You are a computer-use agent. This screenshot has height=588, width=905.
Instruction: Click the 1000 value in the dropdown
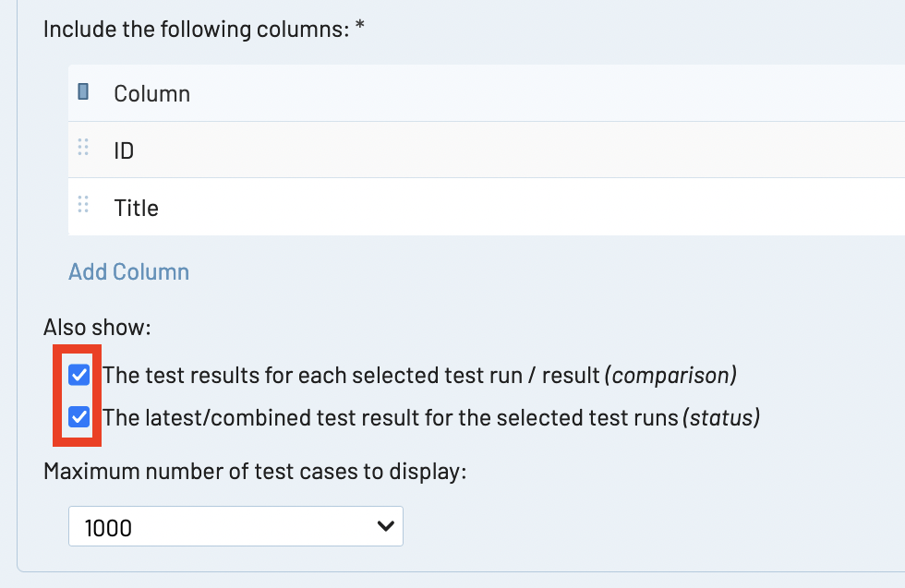pos(108,528)
